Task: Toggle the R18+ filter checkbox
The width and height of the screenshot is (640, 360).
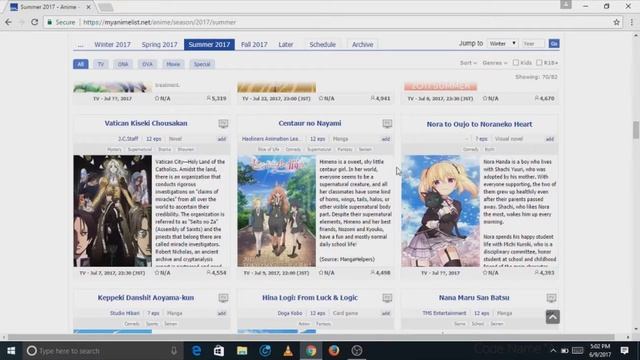Action: (539, 62)
